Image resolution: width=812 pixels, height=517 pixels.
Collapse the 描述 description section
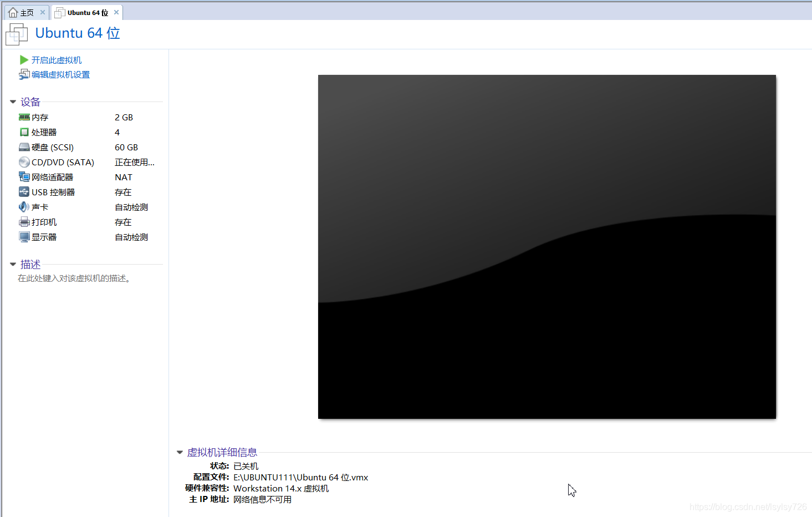point(13,265)
